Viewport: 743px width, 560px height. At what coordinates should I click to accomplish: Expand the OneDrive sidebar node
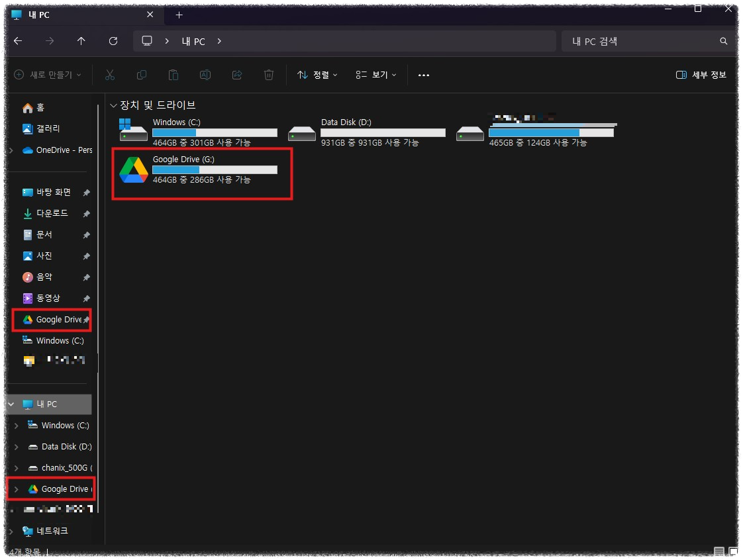(x=11, y=150)
